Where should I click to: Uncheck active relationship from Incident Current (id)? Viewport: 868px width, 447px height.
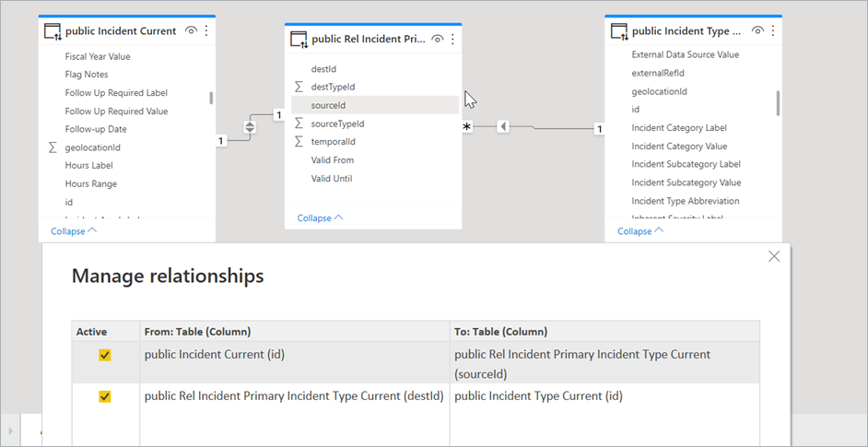coord(105,355)
